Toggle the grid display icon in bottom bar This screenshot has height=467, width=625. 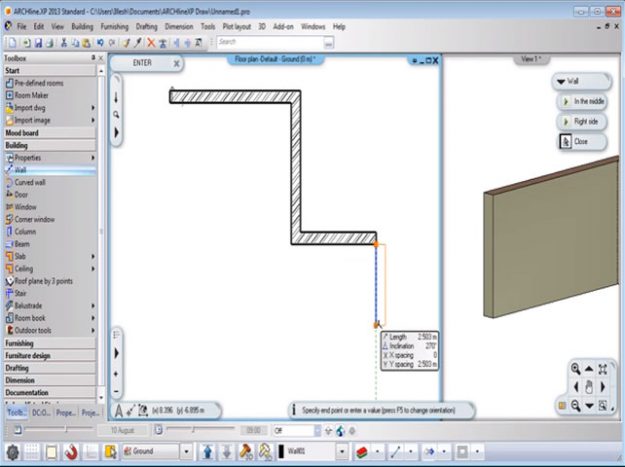(32, 452)
